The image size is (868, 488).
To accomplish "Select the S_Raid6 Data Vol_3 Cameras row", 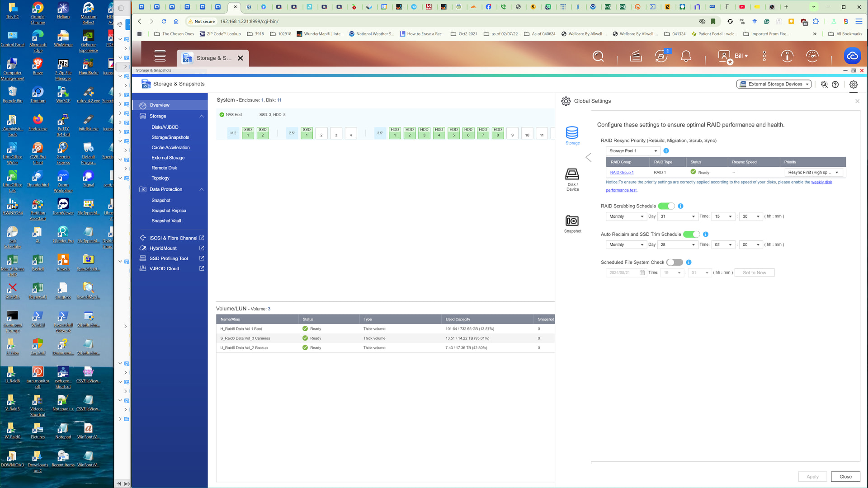I will click(x=245, y=338).
